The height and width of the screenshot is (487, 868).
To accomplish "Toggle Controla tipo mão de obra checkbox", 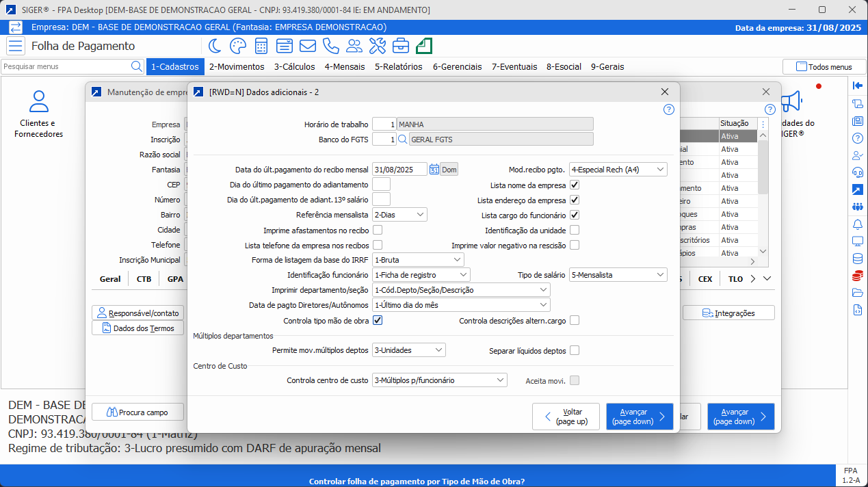I will [378, 320].
